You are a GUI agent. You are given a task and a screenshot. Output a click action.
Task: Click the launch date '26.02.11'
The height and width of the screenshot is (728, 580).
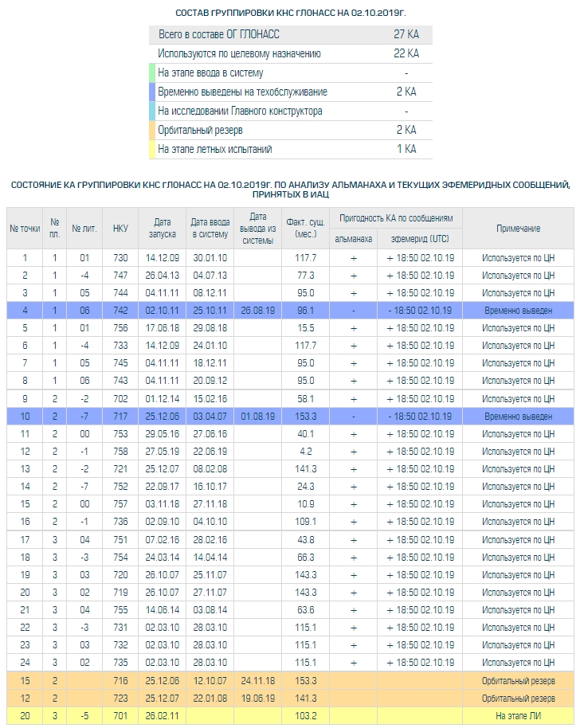[x=162, y=716]
